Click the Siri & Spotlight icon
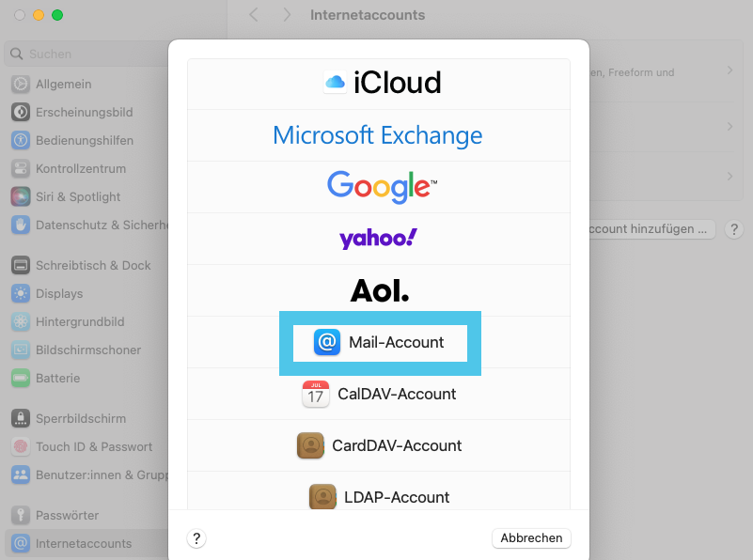The image size is (753, 560). pos(21,196)
